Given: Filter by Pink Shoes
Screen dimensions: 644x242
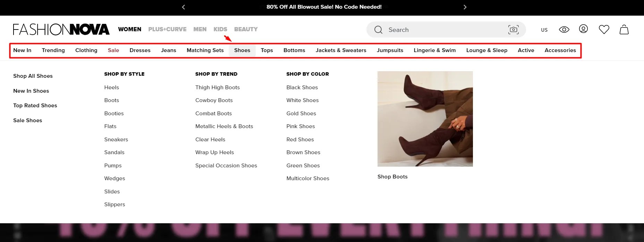Looking at the screenshot, I should pyautogui.click(x=301, y=126).
